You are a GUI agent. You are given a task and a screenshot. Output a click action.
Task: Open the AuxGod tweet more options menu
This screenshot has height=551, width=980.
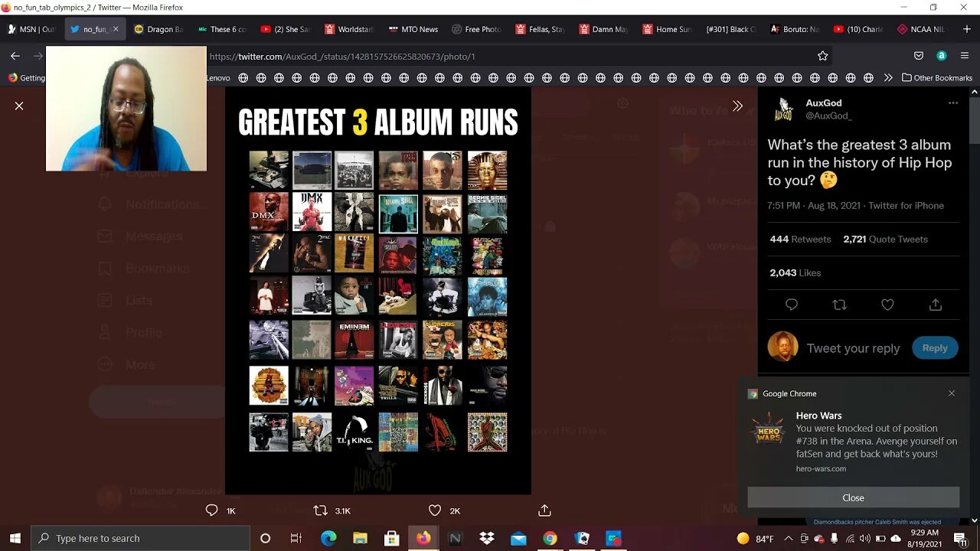[953, 103]
